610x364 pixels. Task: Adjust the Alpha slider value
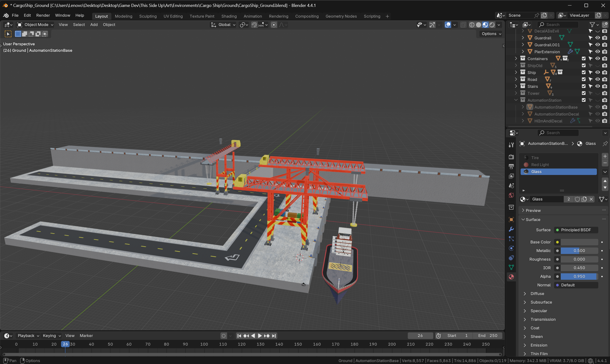tap(579, 276)
